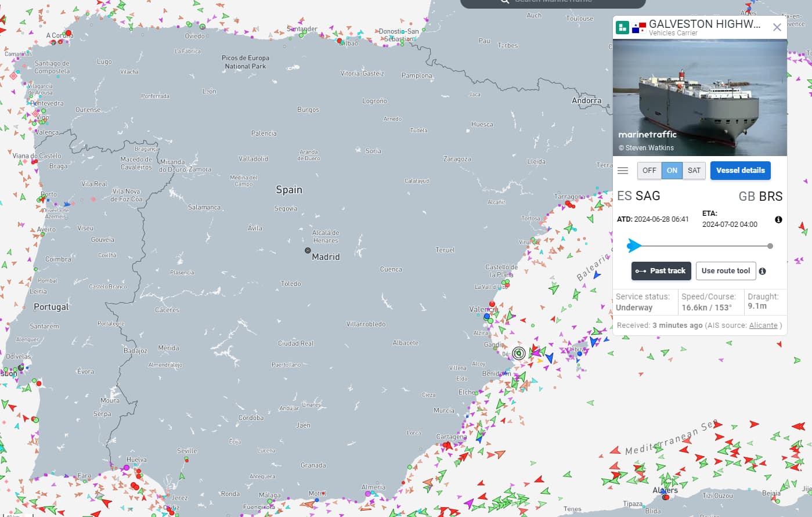Viewport: 812px width, 517px height.
Task: Set track display to ON
Action: click(x=672, y=171)
